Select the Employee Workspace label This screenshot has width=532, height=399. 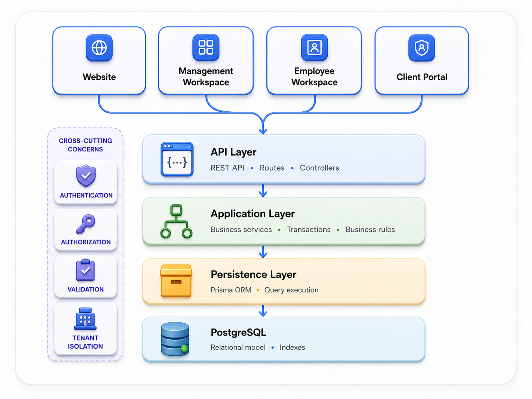click(x=314, y=76)
